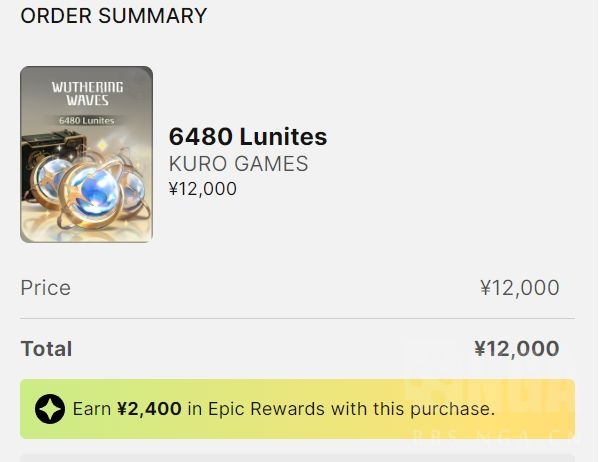Click the ¥12,000 price under KURO GAMES
602x462 pixels.
pos(203,188)
